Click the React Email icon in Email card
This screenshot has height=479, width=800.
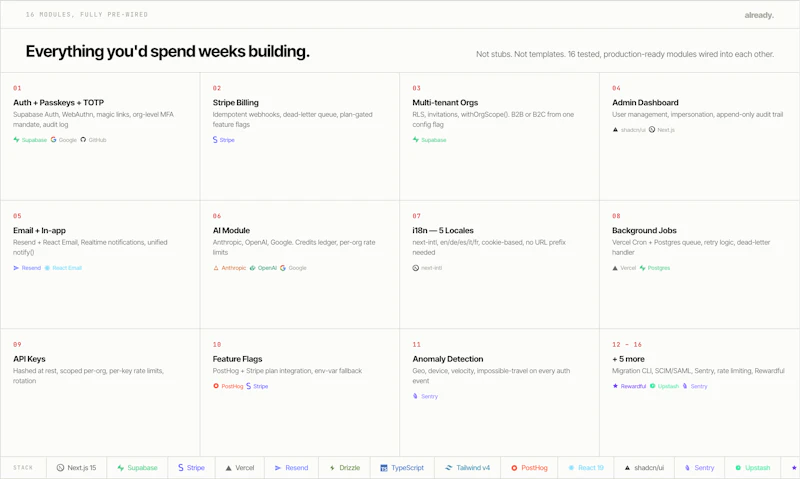pyautogui.click(x=47, y=268)
